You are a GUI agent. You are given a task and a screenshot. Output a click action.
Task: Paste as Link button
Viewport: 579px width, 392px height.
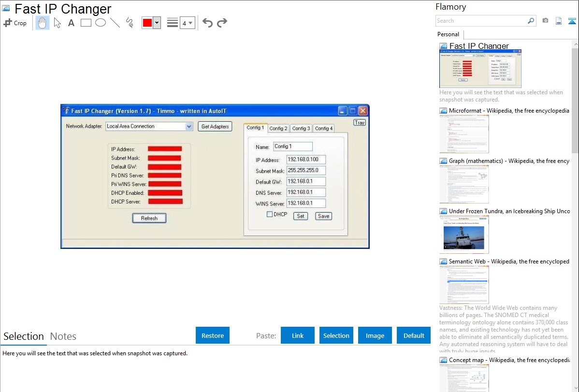[298, 335]
